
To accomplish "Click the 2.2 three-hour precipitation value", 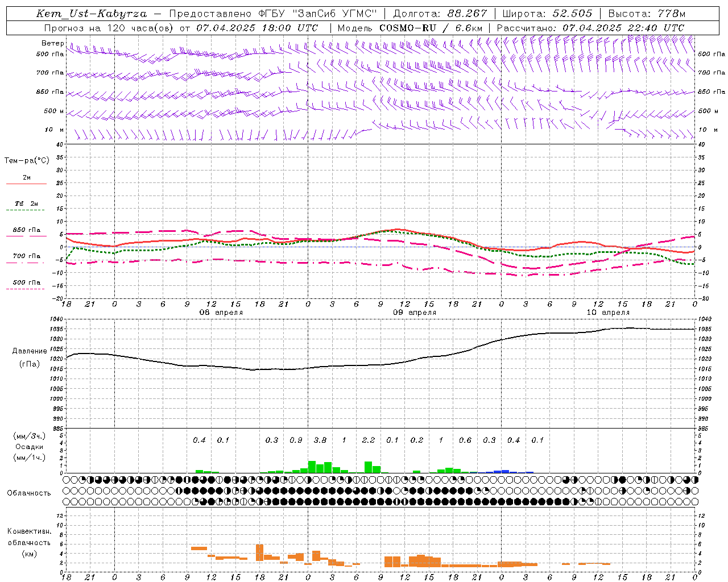I will [x=369, y=440].
